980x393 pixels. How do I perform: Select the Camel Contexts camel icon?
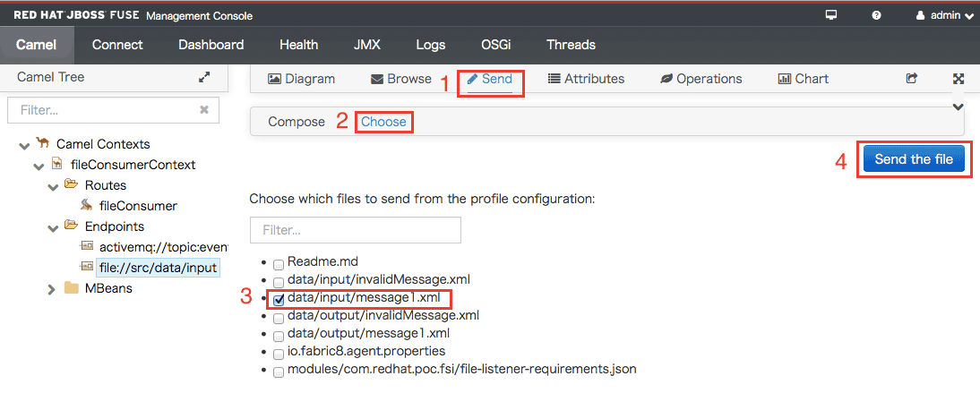tap(43, 143)
